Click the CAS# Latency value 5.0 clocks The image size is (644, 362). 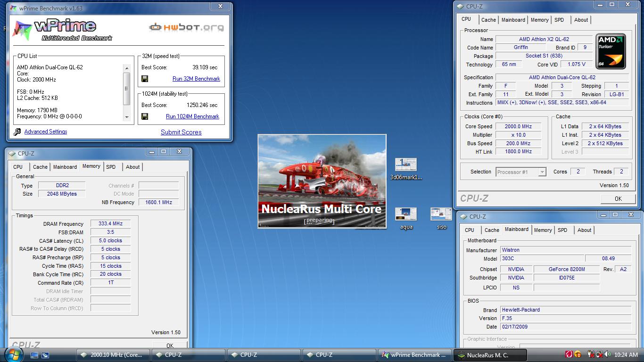(x=110, y=241)
